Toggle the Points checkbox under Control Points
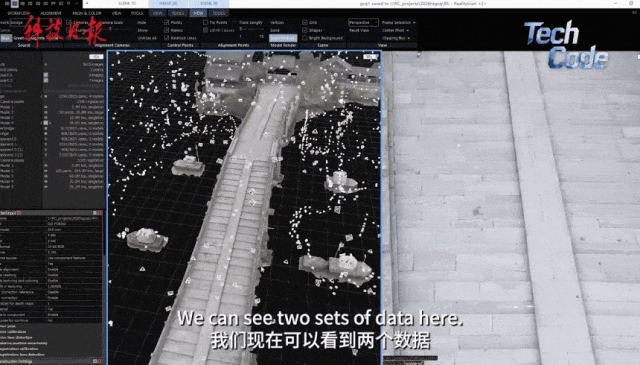Image resolution: width=640 pixels, height=365 pixels. tap(167, 22)
